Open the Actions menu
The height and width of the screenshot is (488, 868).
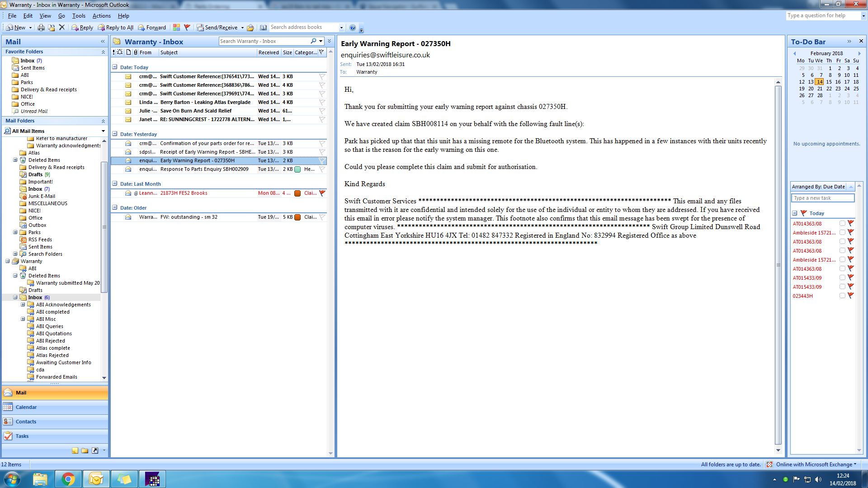(101, 16)
